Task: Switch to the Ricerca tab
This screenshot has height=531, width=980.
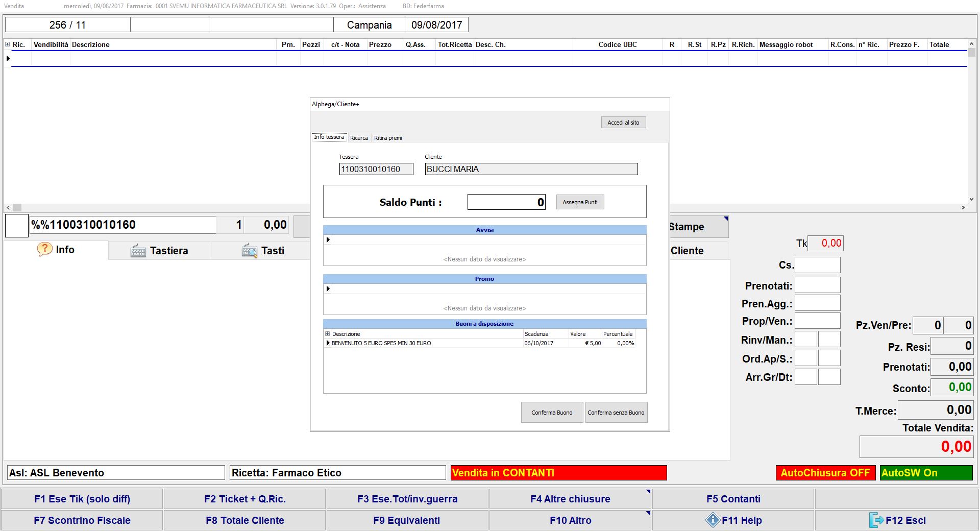Action: [359, 138]
